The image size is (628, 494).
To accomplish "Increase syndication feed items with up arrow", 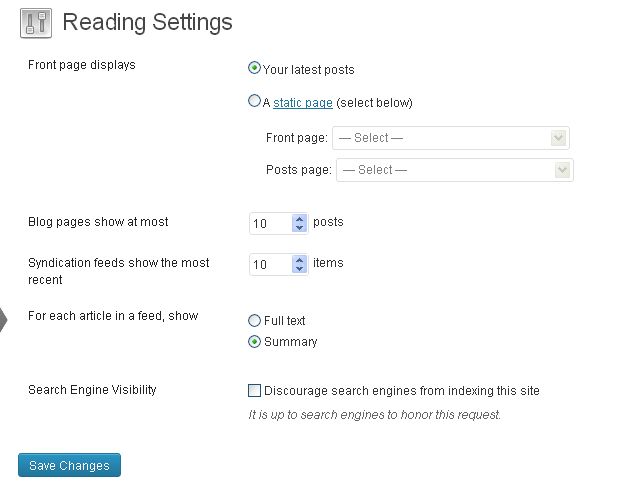I will (299, 260).
